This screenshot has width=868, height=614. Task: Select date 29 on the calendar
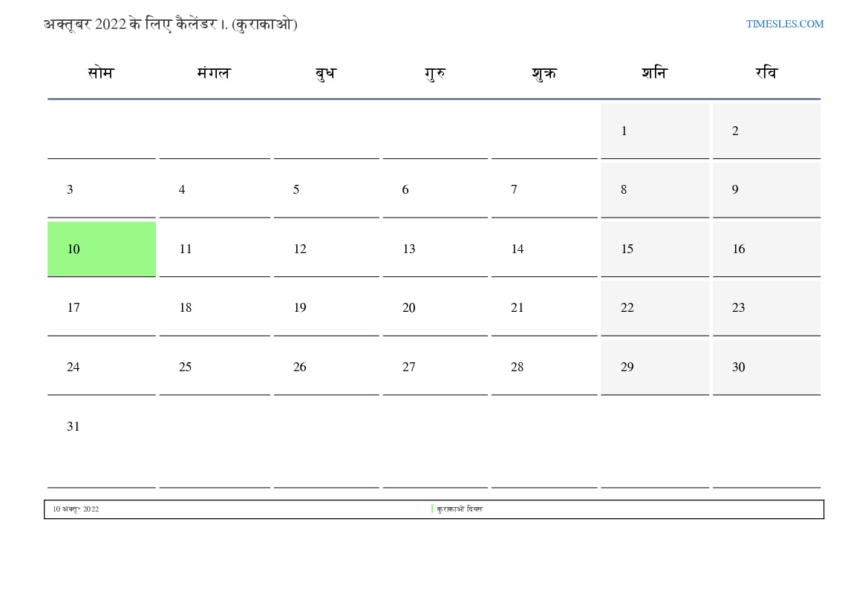(x=655, y=367)
